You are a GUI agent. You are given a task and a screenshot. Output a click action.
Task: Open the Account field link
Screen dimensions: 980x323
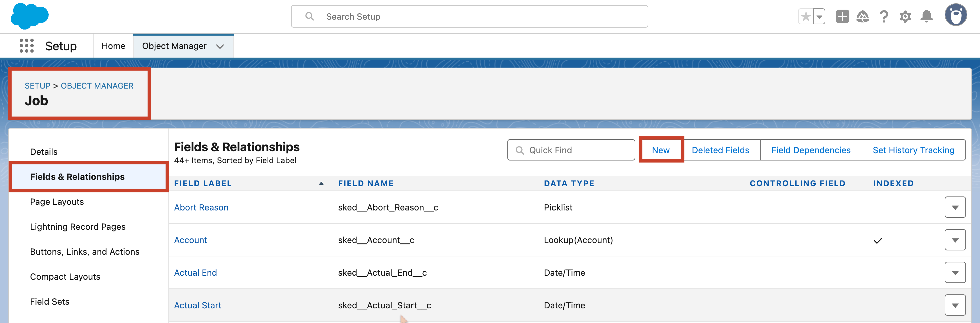190,240
